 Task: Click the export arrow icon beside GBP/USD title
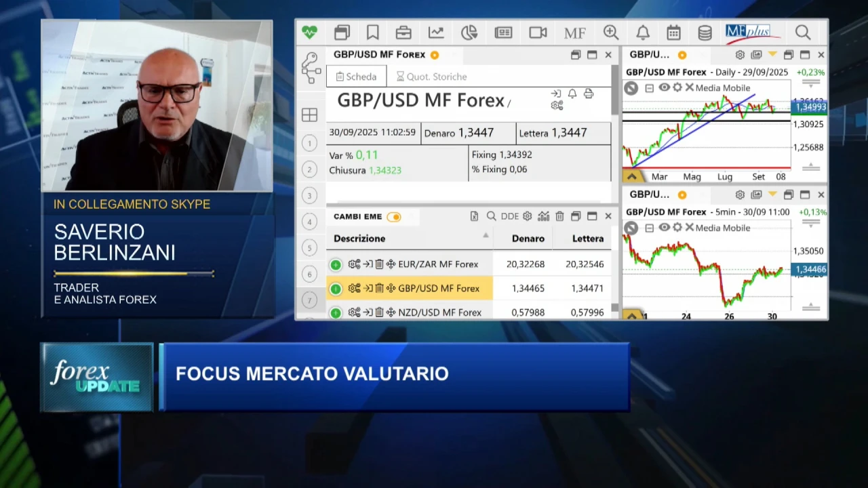[x=556, y=94]
